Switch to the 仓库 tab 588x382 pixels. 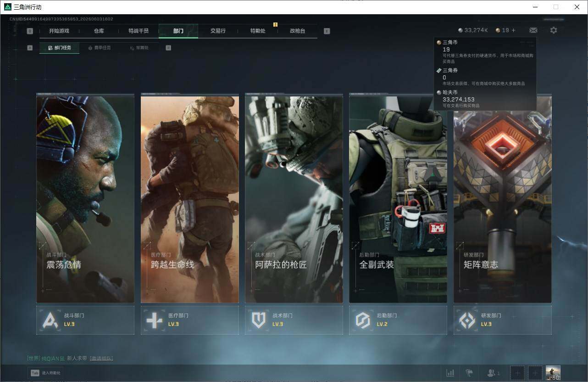click(99, 31)
